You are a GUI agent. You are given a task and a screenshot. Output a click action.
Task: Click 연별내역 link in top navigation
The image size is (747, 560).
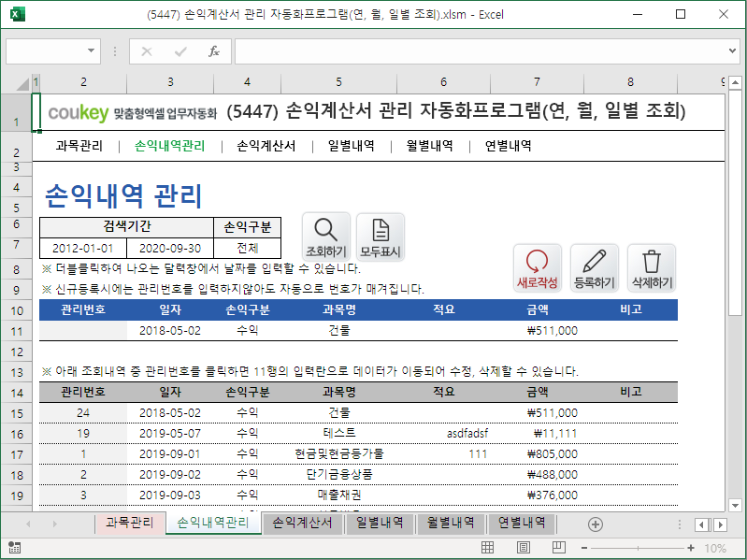click(x=509, y=146)
